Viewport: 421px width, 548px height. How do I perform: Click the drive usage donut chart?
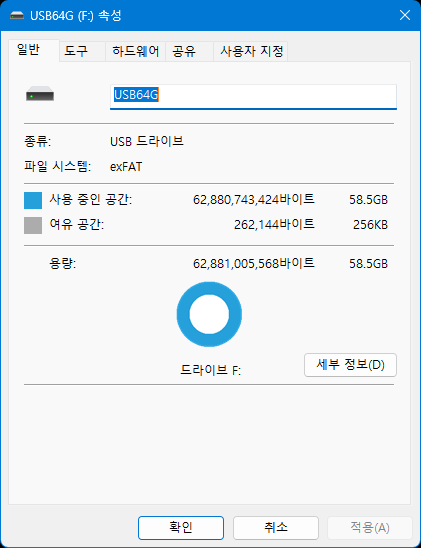(x=209, y=314)
